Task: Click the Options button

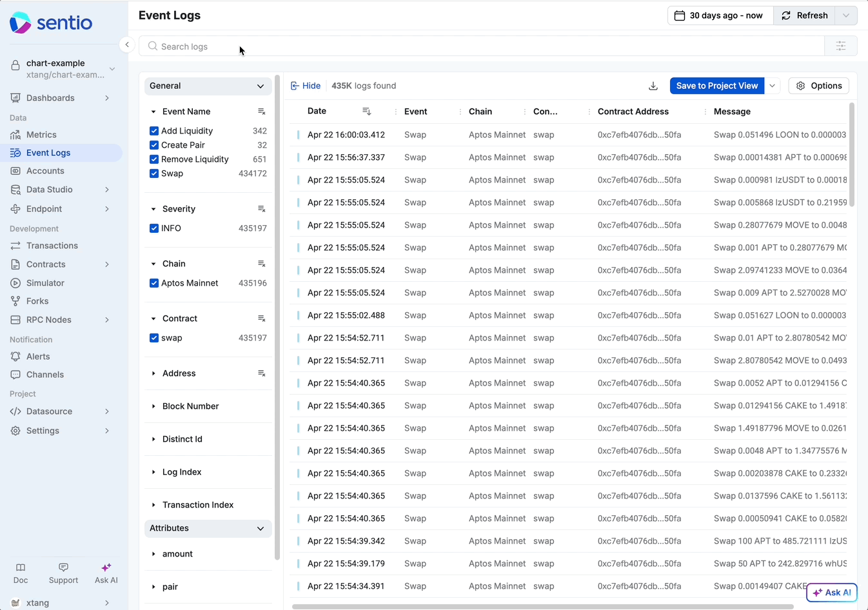Action: tap(818, 86)
